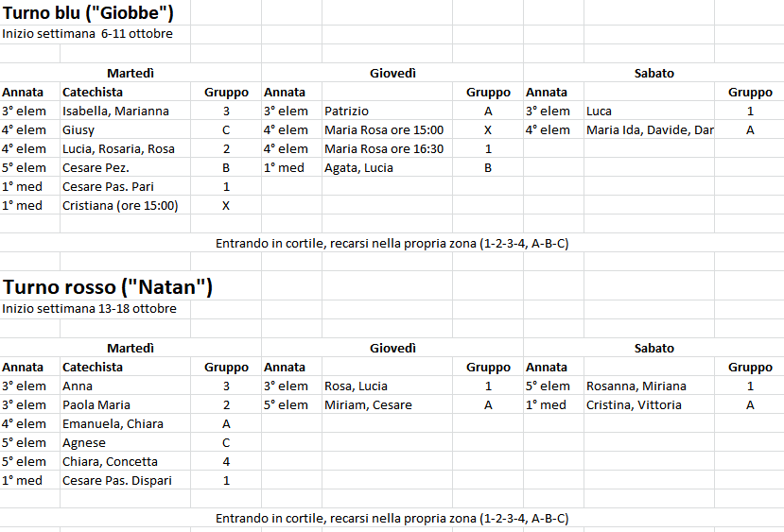784x532 pixels.
Task: Select the 'Inizio settimana 13-18 ottobre' cell
Action: (89, 309)
